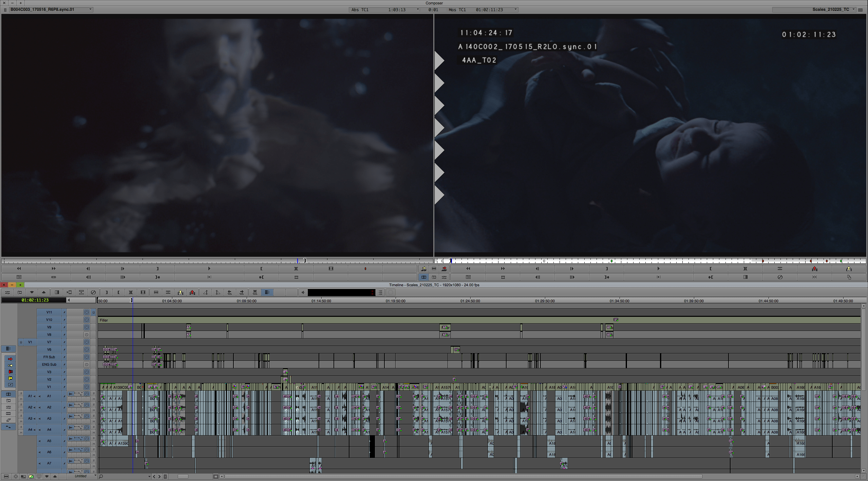Mute audio track A3
Image resolution: width=868 pixels, height=481 pixels.
tap(21, 422)
